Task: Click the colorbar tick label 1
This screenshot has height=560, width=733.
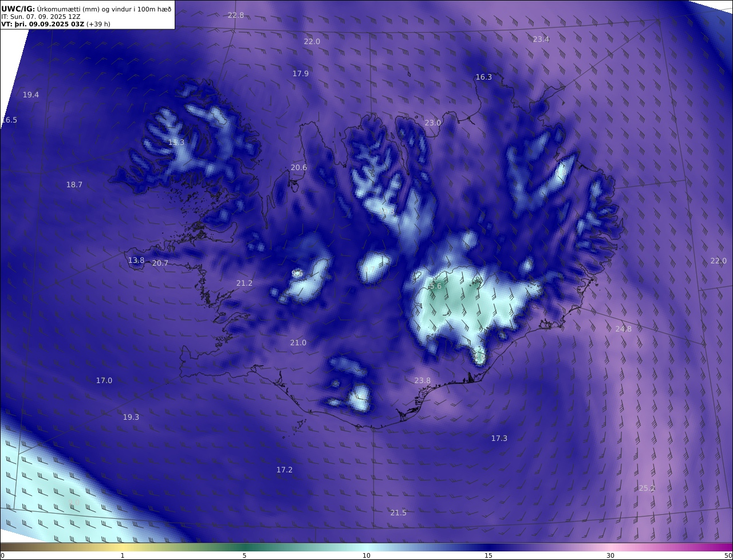Action: point(122,555)
